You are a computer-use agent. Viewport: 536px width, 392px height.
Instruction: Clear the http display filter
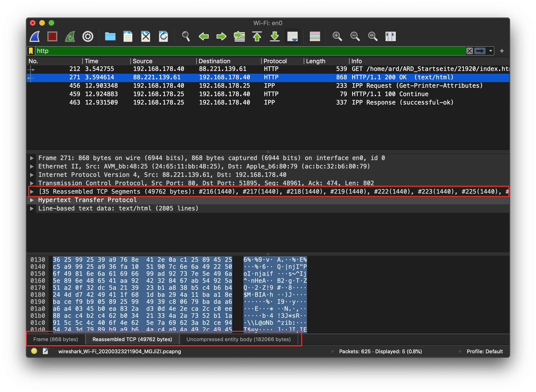(469, 51)
